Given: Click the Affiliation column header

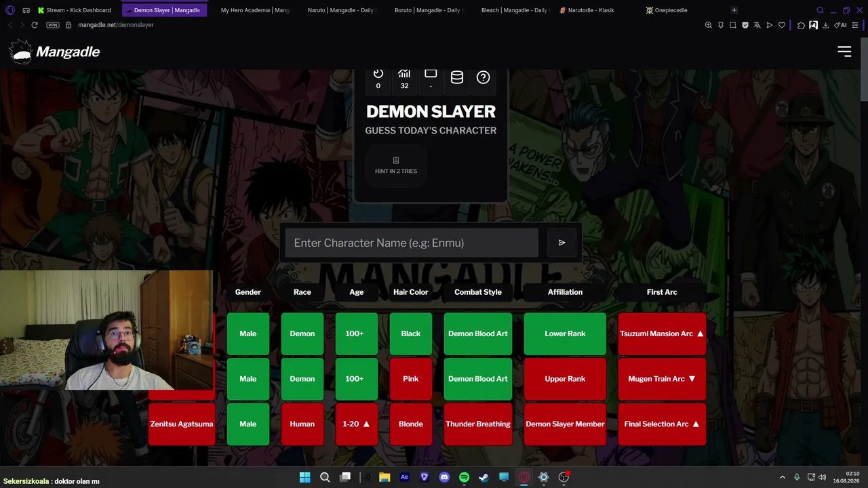Looking at the screenshot, I should 565,292.
